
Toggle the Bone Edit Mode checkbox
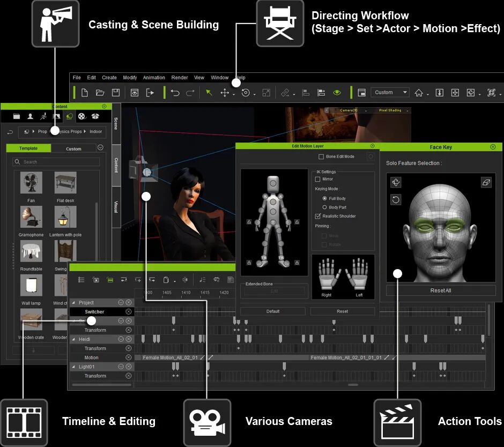click(321, 157)
